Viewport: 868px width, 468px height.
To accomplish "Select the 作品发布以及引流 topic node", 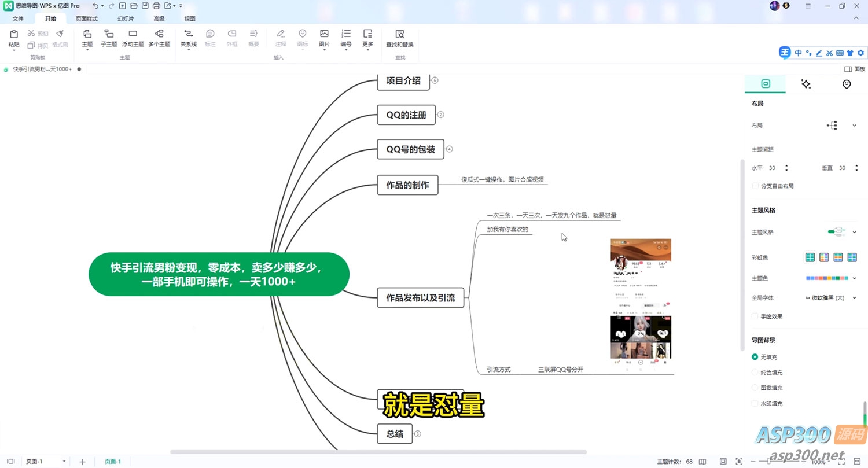I will pyautogui.click(x=421, y=298).
